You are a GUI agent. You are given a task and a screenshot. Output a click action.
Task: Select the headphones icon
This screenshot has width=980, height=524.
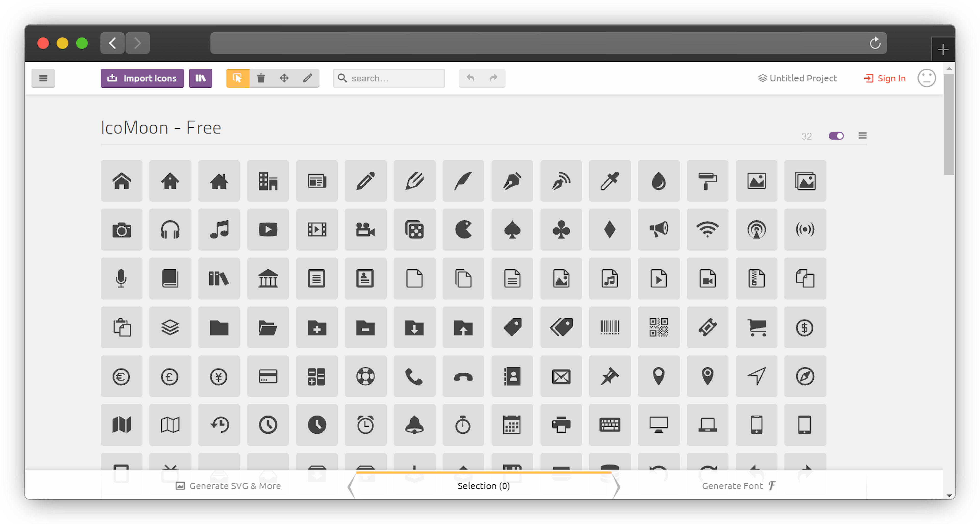[170, 229]
